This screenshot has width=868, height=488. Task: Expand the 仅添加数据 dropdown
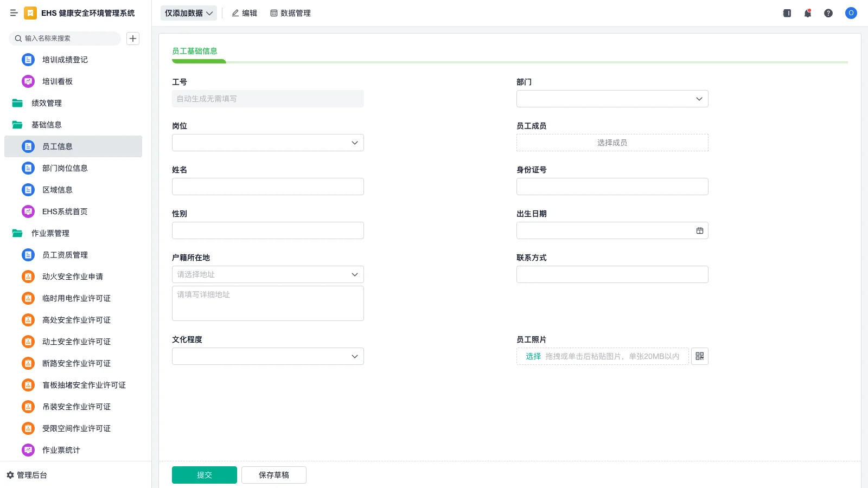[x=189, y=13]
